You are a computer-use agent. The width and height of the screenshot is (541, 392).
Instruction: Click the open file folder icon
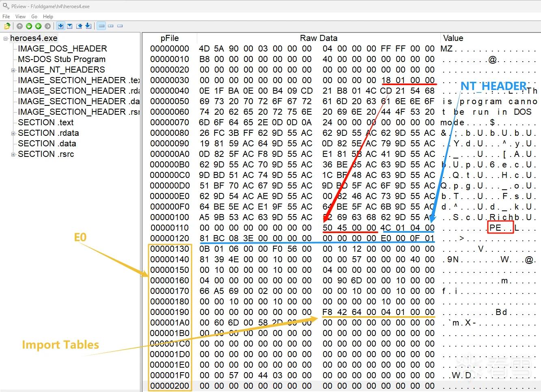click(7, 26)
